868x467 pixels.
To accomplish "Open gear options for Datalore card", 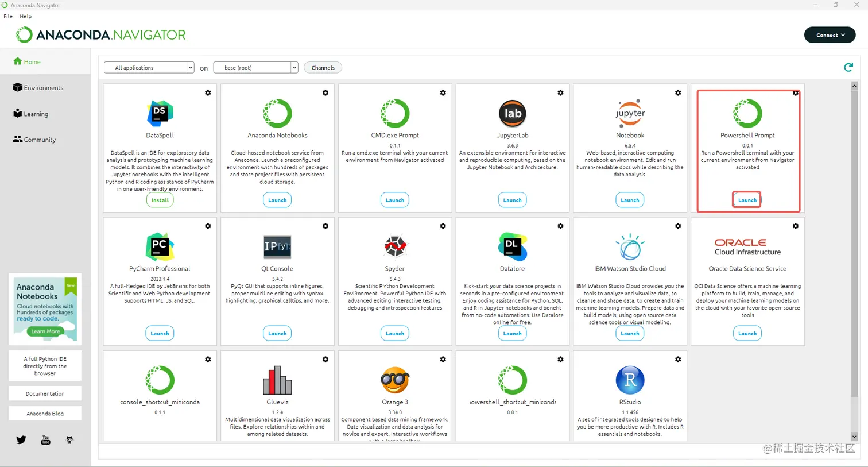I will 560,226.
